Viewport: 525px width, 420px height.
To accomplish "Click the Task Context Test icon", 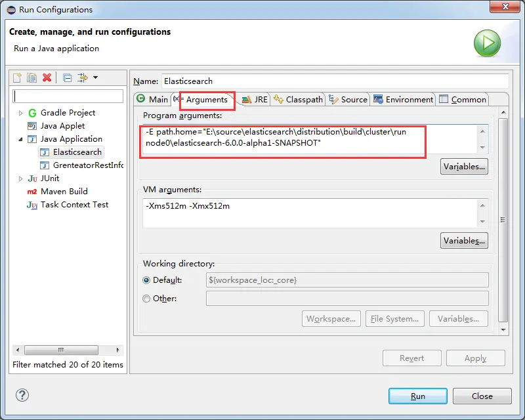I will pyautogui.click(x=32, y=205).
